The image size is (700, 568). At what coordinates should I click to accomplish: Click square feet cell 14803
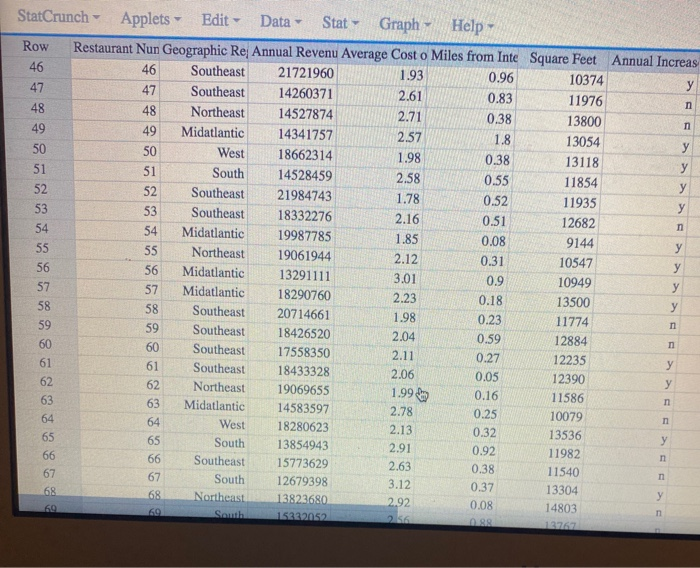tap(561, 508)
